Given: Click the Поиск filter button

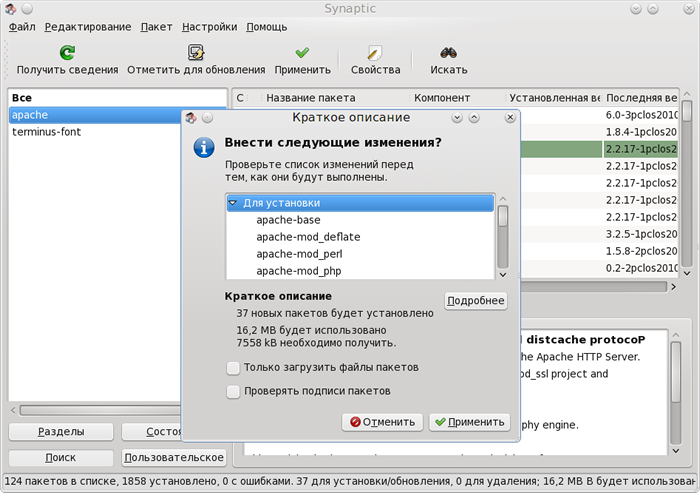Looking at the screenshot, I should click(x=61, y=458).
